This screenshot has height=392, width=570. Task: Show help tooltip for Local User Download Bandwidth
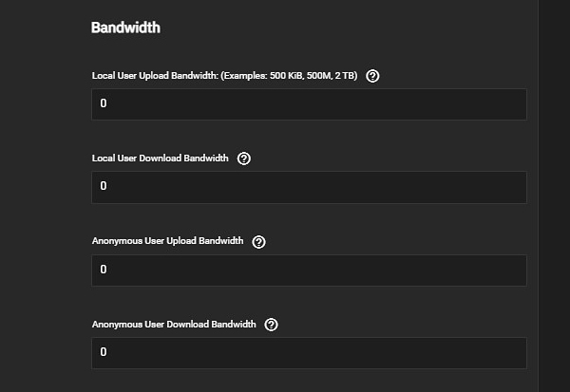(244, 159)
